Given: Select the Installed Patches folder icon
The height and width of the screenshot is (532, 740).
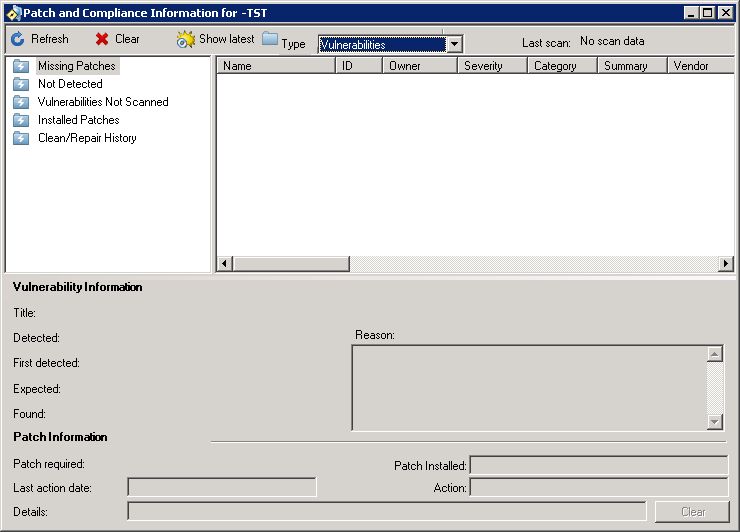Looking at the screenshot, I should 21,120.
